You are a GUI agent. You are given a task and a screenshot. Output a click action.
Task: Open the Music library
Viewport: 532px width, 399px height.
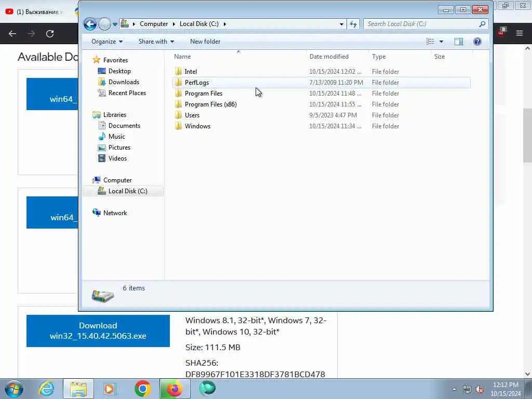pos(117,137)
